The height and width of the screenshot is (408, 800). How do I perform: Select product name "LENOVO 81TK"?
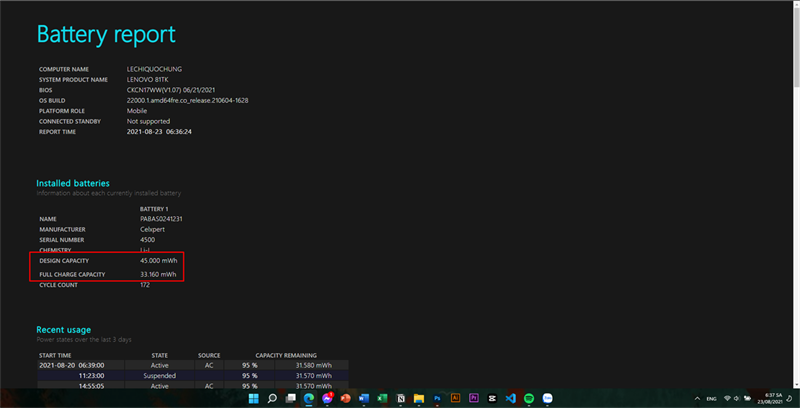(x=147, y=80)
